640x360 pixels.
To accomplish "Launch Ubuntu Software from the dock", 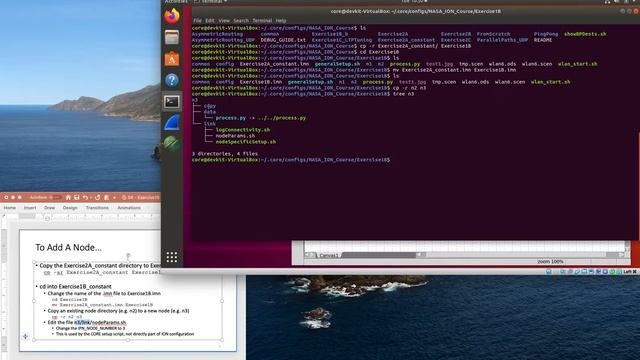I will (x=172, y=59).
